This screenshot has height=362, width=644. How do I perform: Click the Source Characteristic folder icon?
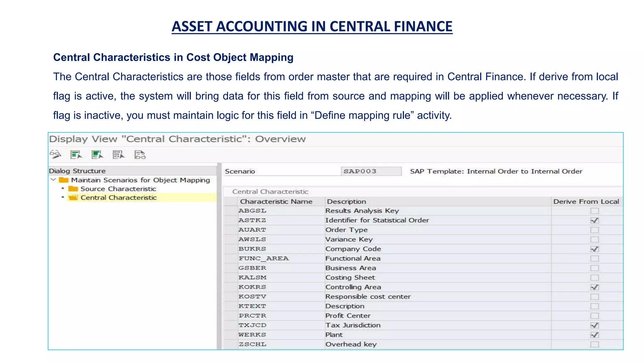click(73, 189)
